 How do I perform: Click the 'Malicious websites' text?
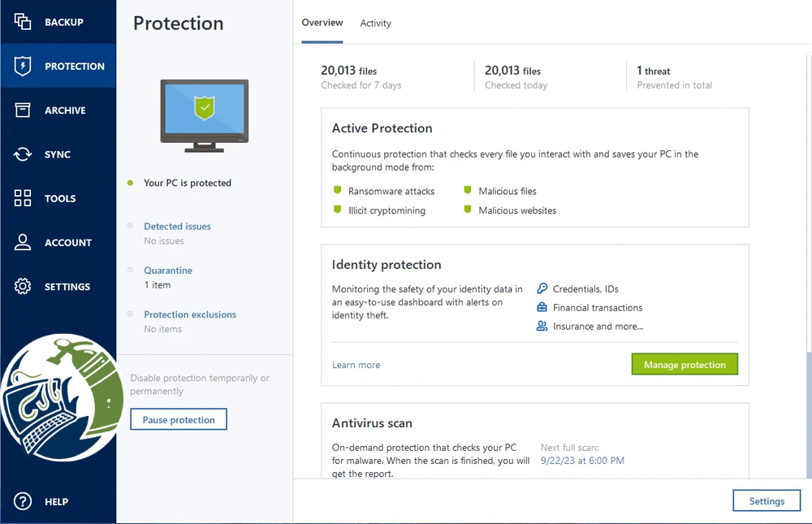click(517, 210)
